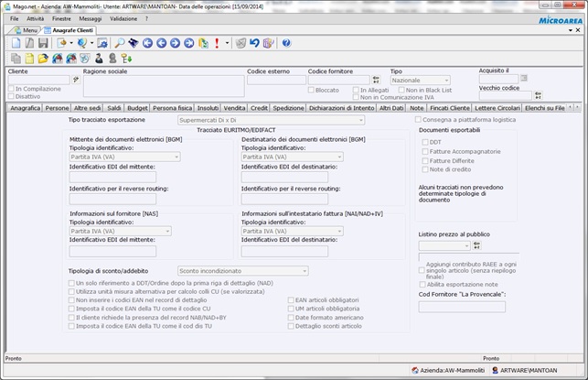Image resolution: width=588 pixels, height=380 pixels.
Task: Click the New document icon in toolbar
Action: [16, 43]
